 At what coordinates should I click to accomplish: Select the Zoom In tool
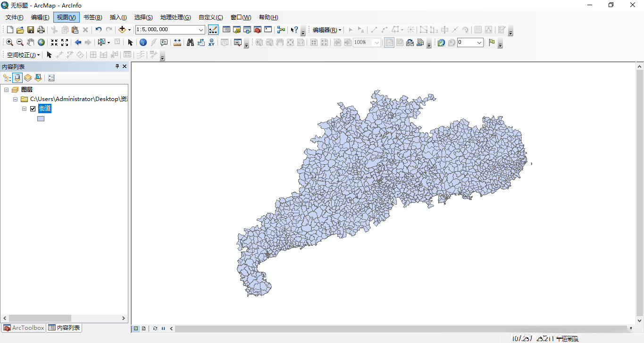point(9,42)
